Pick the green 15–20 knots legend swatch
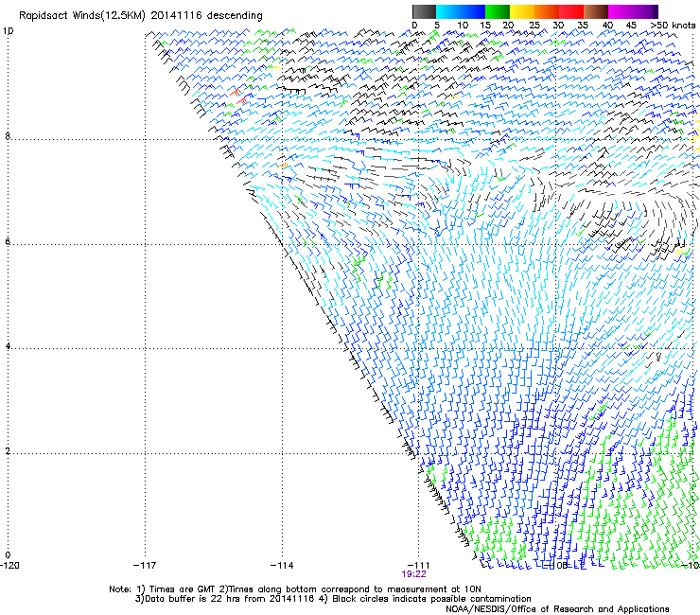The height and width of the screenshot is (615, 700). click(x=497, y=11)
